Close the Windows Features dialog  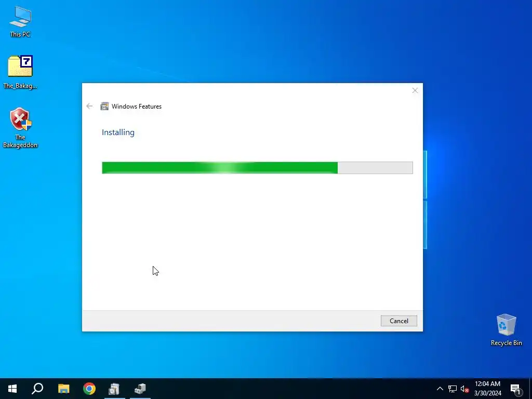pyautogui.click(x=415, y=90)
